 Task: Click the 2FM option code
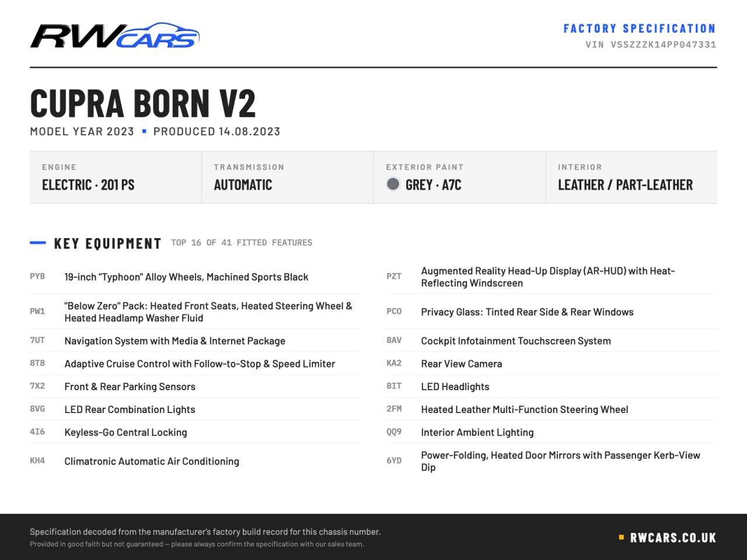click(x=394, y=409)
